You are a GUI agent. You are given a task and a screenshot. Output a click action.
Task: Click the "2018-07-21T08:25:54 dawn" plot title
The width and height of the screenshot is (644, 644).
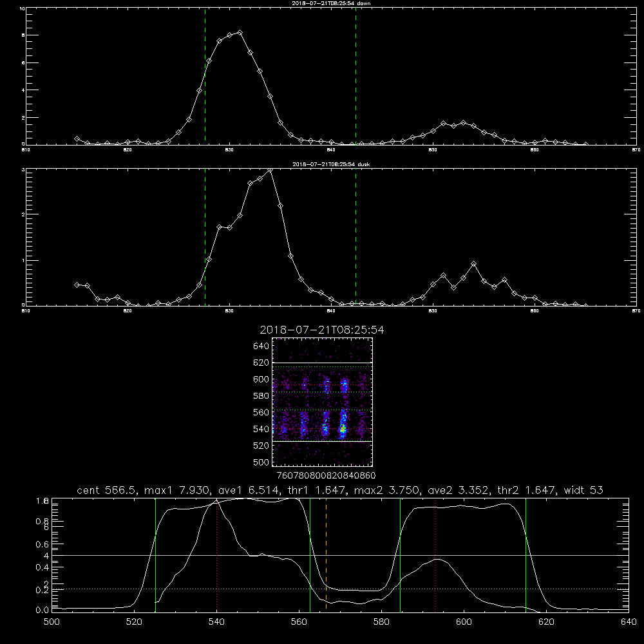point(331,3)
